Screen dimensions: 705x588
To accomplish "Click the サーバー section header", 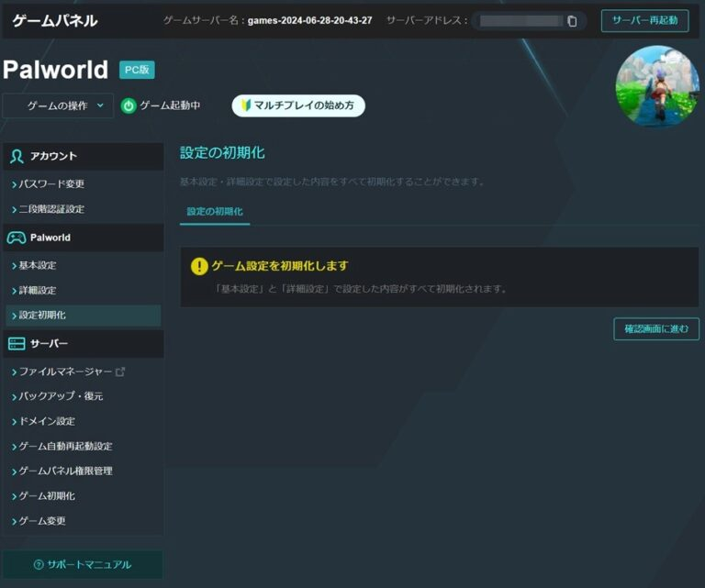I will [84, 344].
